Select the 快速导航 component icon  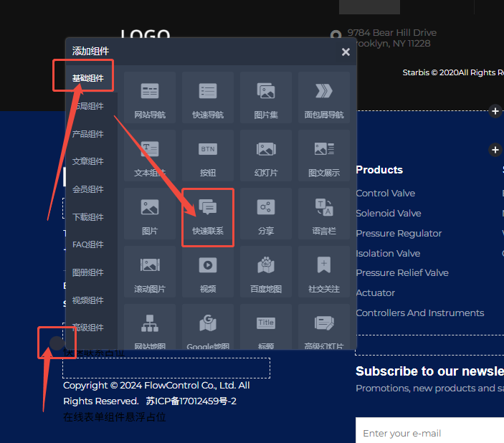208,97
